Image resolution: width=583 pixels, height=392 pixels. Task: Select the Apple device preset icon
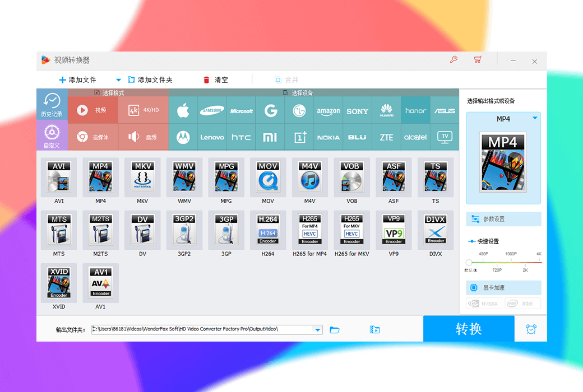[x=183, y=110]
